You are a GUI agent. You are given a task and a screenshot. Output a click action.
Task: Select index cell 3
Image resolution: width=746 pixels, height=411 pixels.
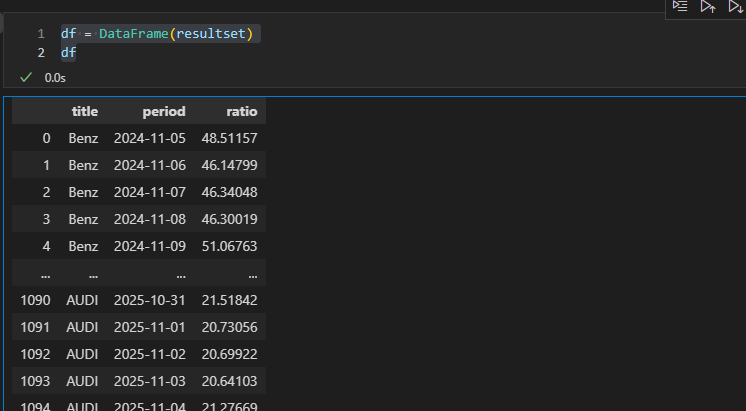pyautogui.click(x=46, y=219)
